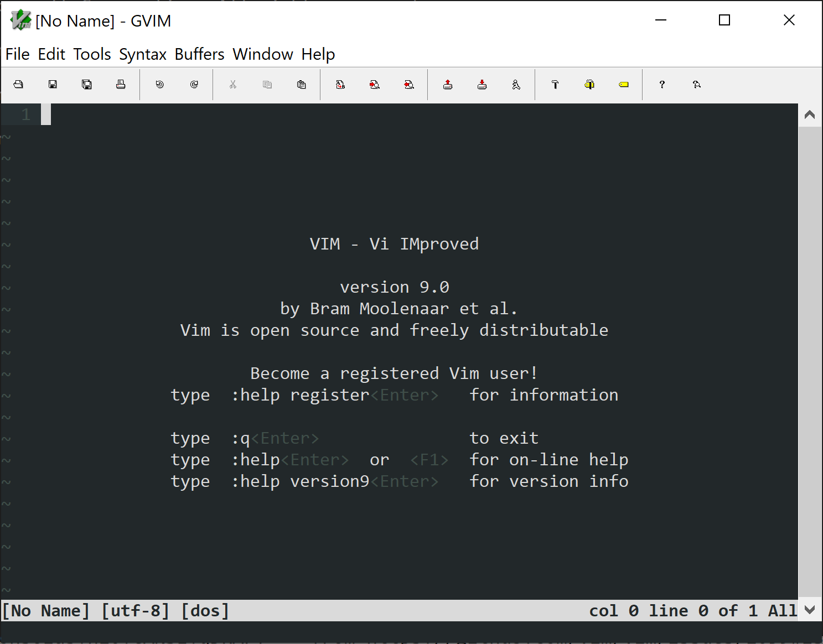This screenshot has width=823, height=644.
Task: Click the Search Help toolbar icon
Action: tap(697, 85)
